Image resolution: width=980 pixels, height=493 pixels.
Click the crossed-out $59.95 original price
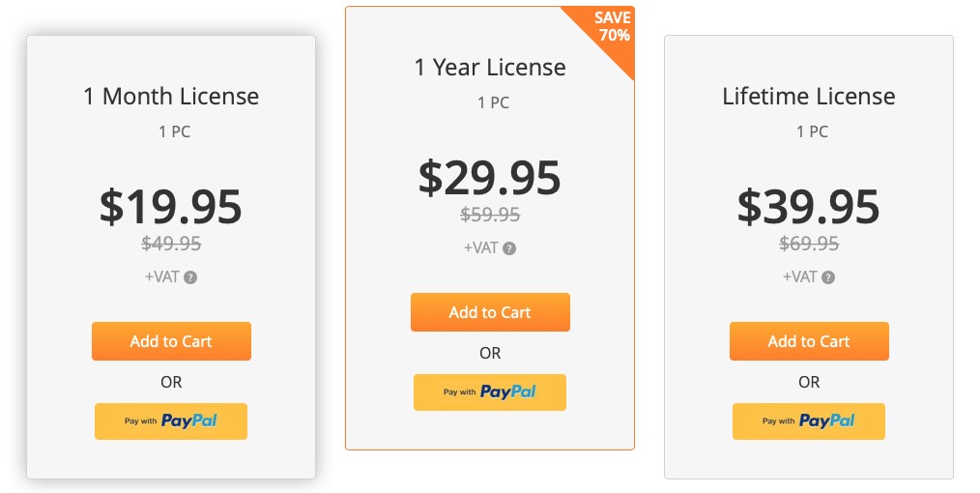(490, 215)
